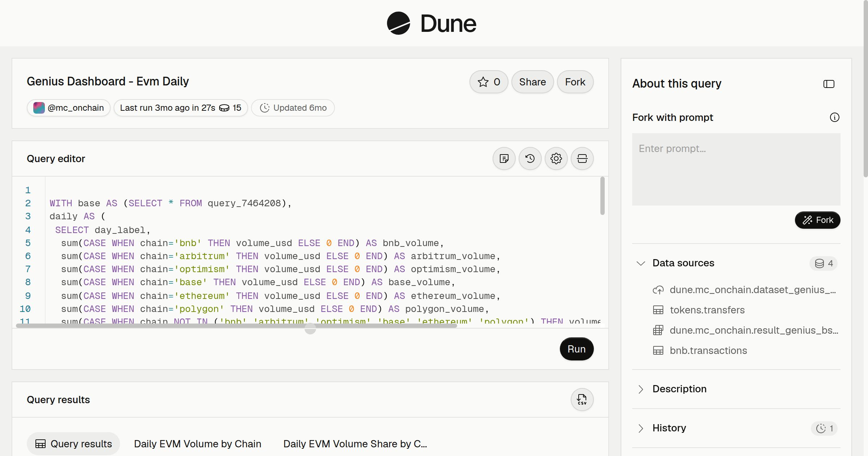Viewport: 868px width, 456px height.
Task: Click the Data sources count badge 4
Action: 824,263
